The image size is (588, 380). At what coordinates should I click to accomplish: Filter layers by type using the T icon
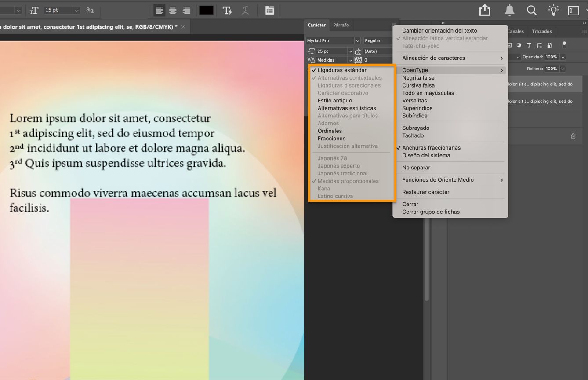[529, 44]
